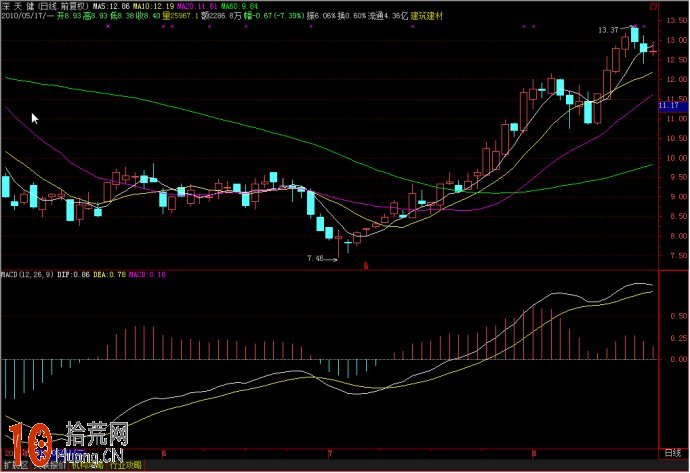The width and height of the screenshot is (690, 473).
Task: Open the 日线 period selector
Action: point(672,453)
